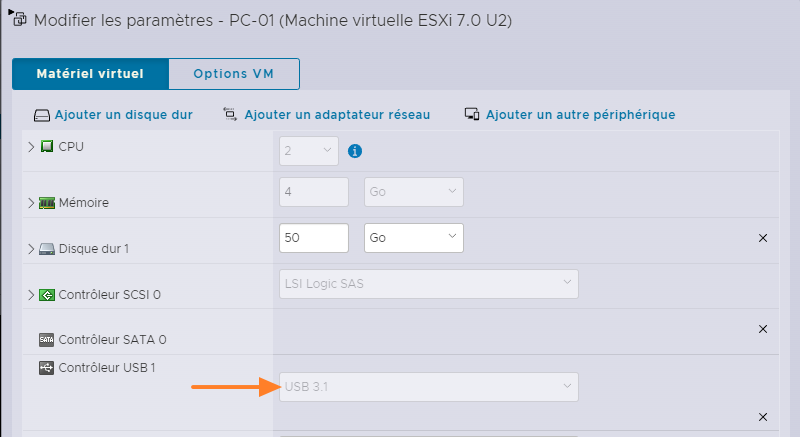The width and height of the screenshot is (800, 437).
Task: Click the disk size field showing 50
Action: click(x=312, y=238)
